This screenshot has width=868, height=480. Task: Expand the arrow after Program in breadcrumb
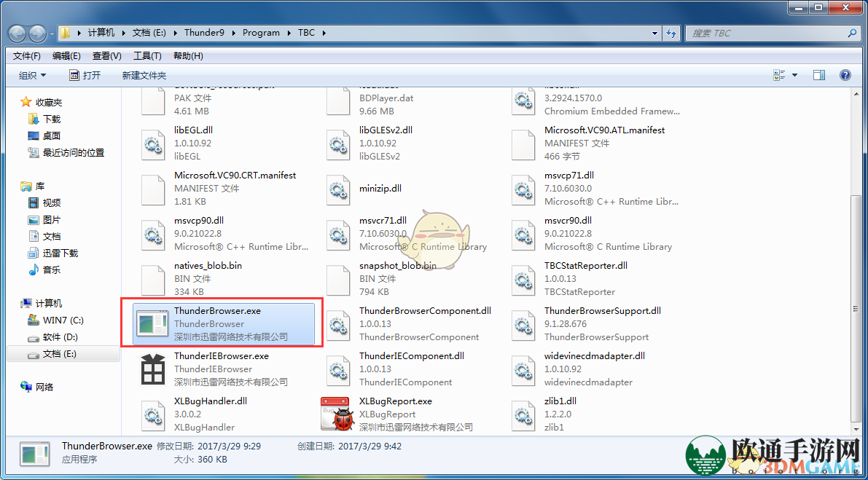coord(289,33)
